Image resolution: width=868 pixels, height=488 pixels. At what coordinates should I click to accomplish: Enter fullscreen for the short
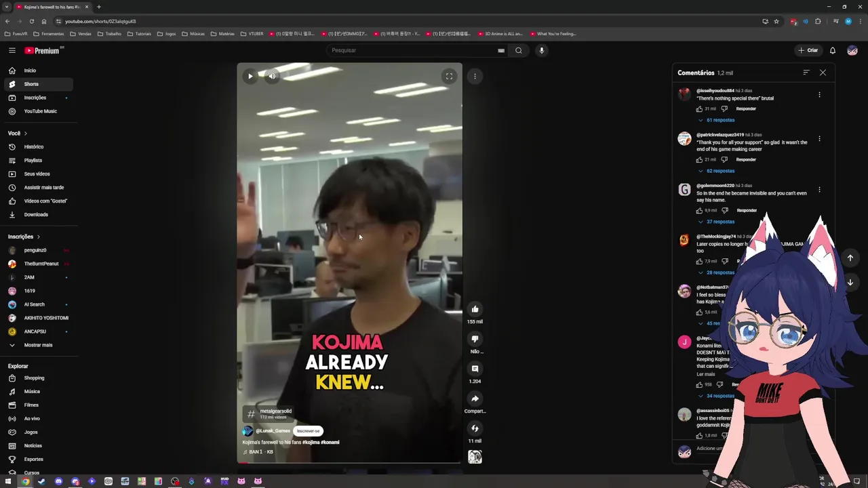(449, 76)
